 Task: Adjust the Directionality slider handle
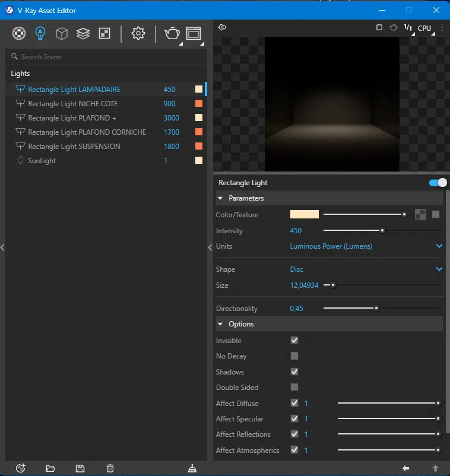[x=376, y=308]
